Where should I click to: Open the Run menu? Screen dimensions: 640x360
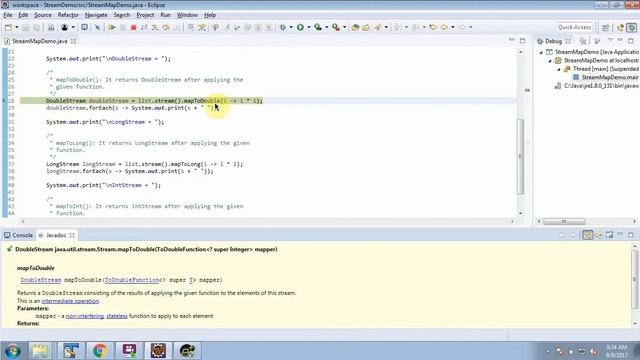pos(165,15)
